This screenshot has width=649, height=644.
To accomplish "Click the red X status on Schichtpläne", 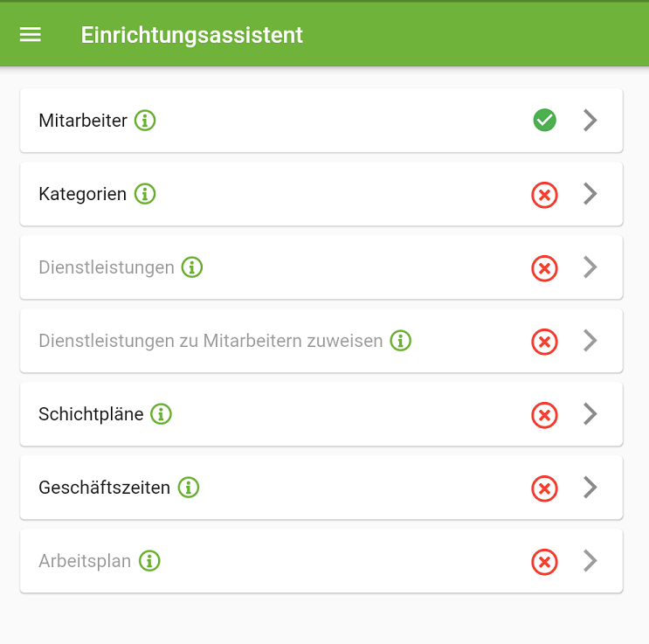I will click(545, 414).
